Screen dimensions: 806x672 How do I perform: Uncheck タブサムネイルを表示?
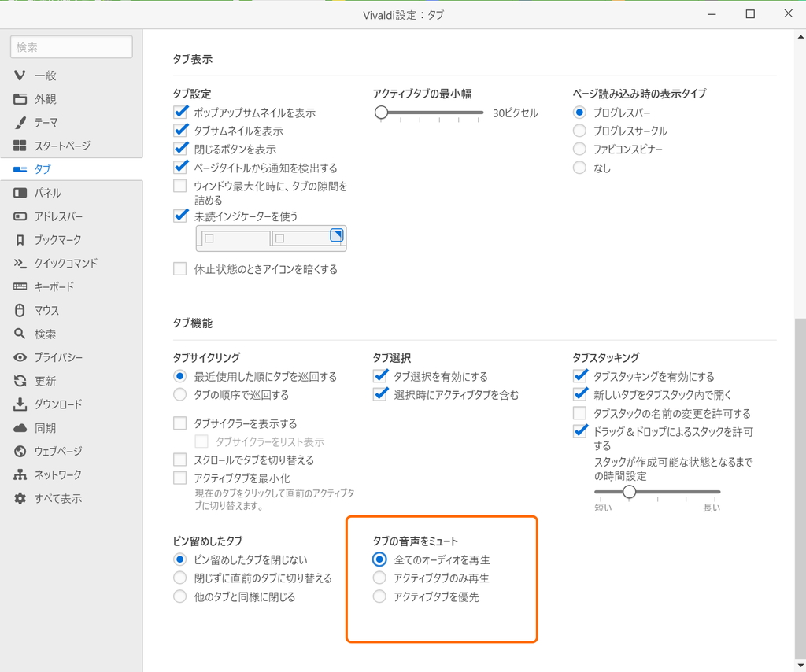click(180, 131)
